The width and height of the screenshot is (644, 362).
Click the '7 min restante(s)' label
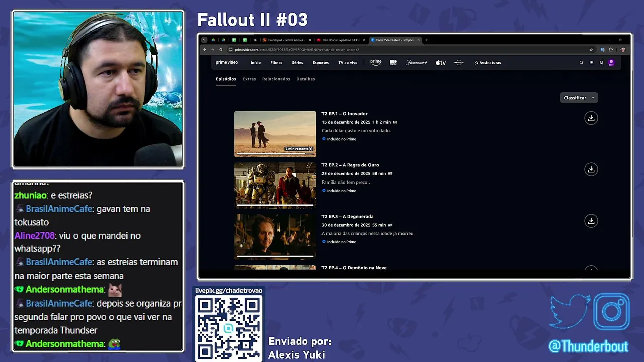(x=299, y=149)
